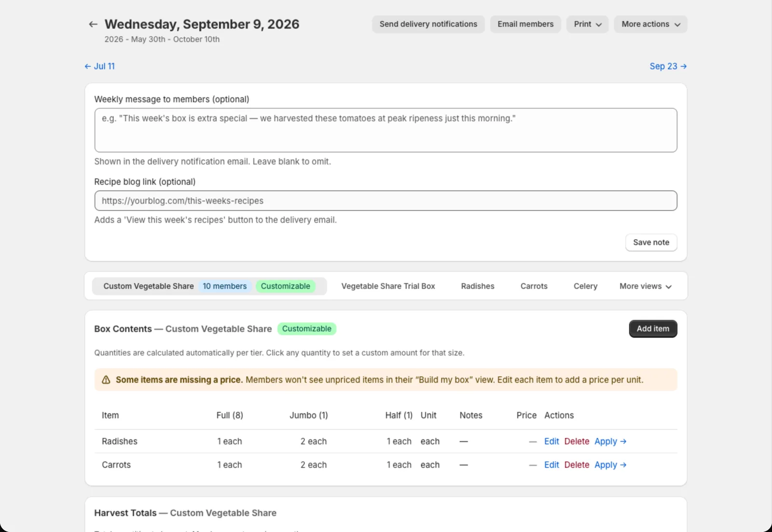
Task: Click the Radishes item name in table
Action: [120, 441]
